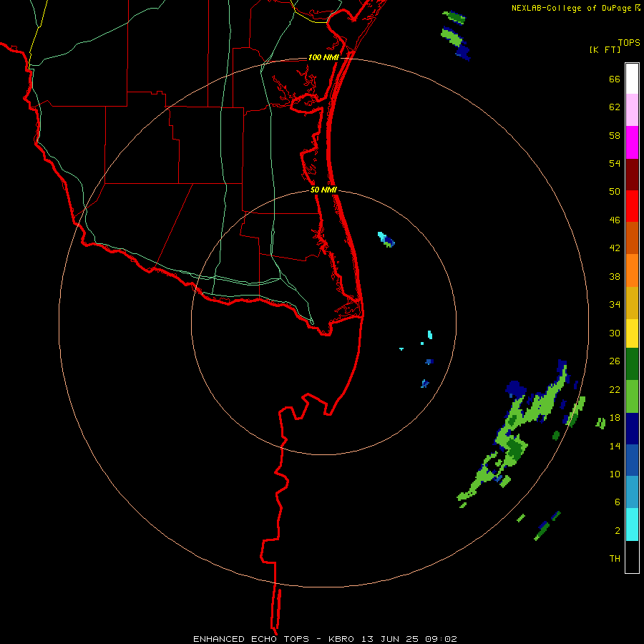This screenshot has height=644, width=644.
Task: Click the 66 legend value
Action: (x=615, y=79)
